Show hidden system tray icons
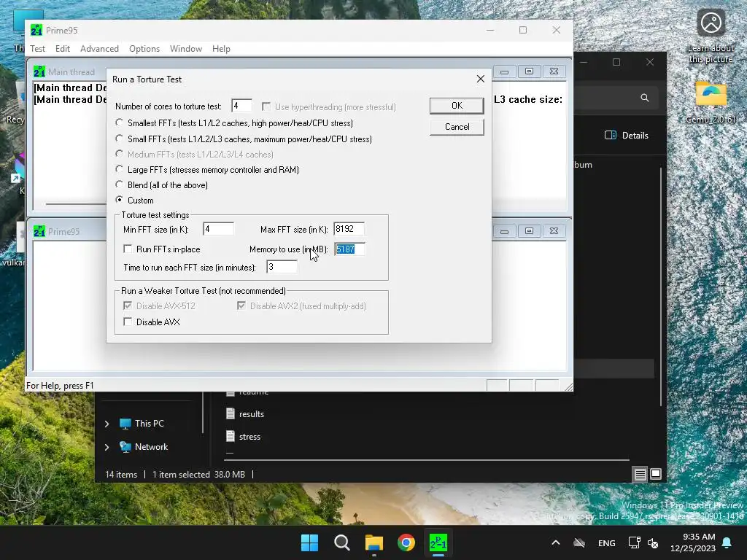Image resolution: width=747 pixels, height=560 pixels. (555, 542)
